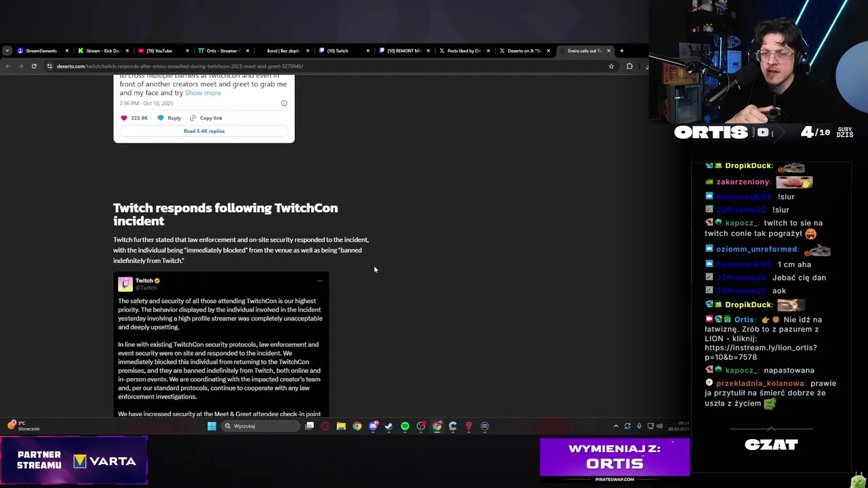Open the Windows Start menu
This screenshot has width=868, height=488.
[212, 426]
